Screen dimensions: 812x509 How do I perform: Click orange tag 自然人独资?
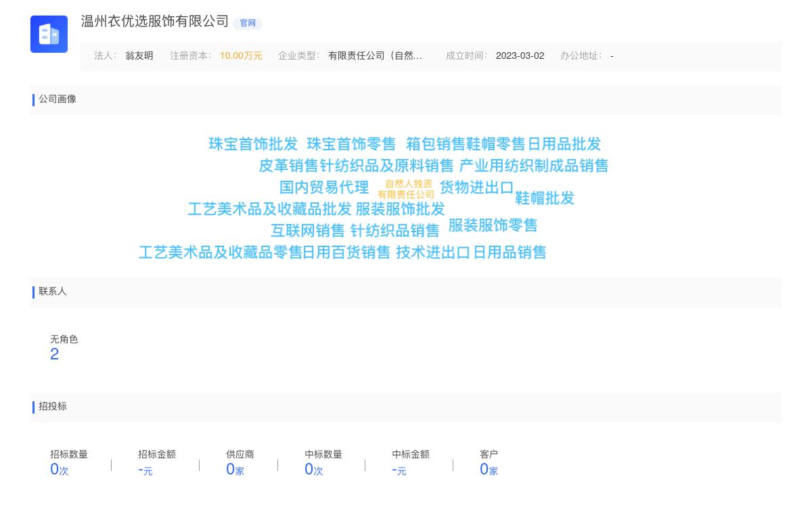coord(409,184)
